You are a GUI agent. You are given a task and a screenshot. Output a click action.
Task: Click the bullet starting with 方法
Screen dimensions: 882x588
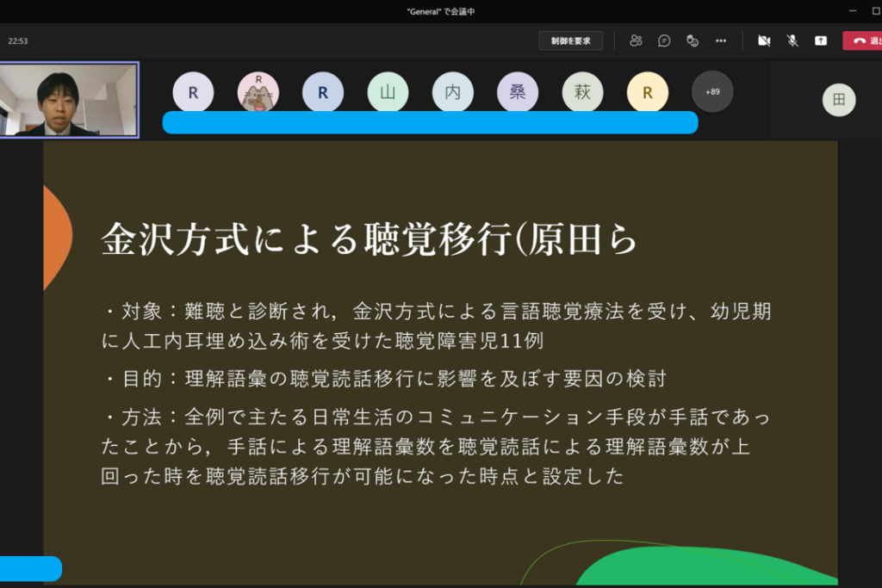coord(436,446)
